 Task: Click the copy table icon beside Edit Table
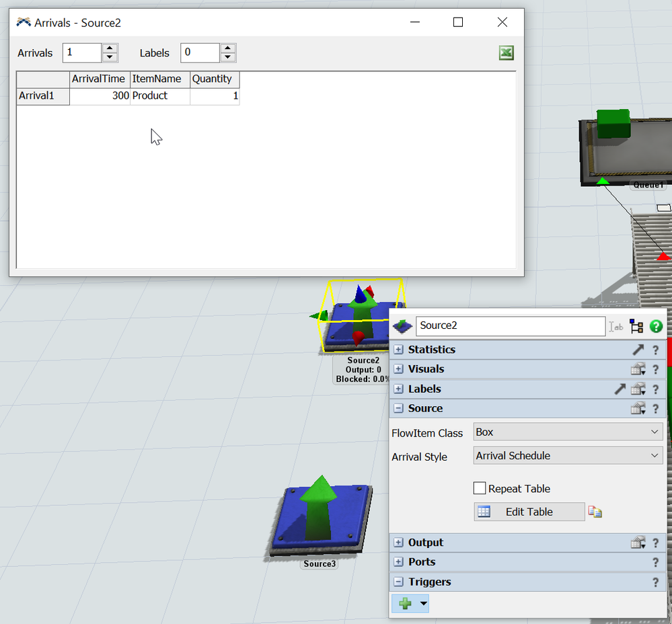(x=595, y=512)
